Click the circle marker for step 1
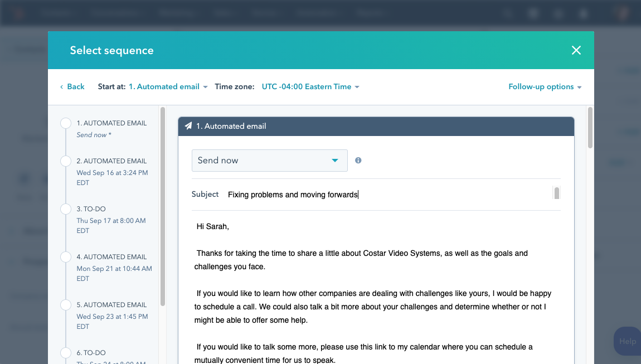Viewport: 641px width, 364px height. click(x=66, y=123)
